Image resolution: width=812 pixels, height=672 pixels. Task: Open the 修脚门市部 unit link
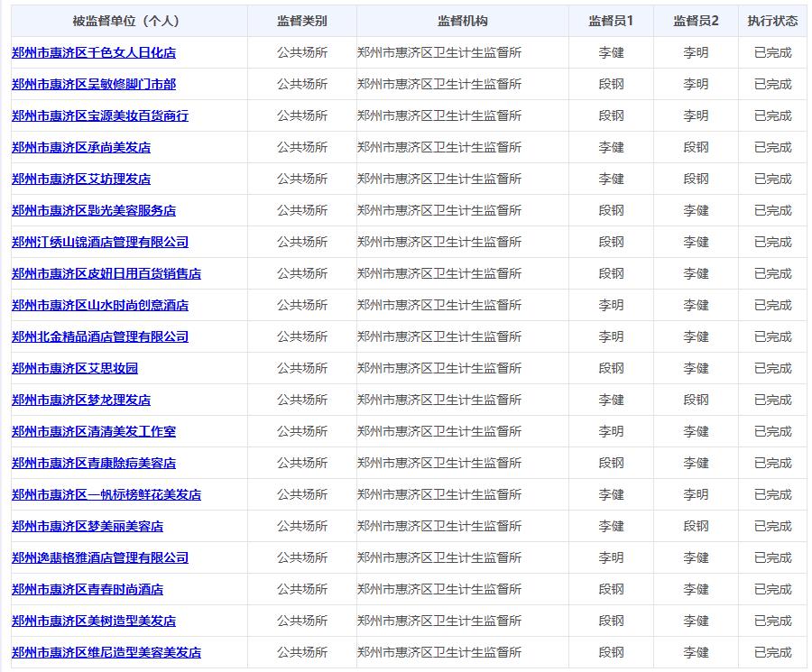(x=94, y=84)
